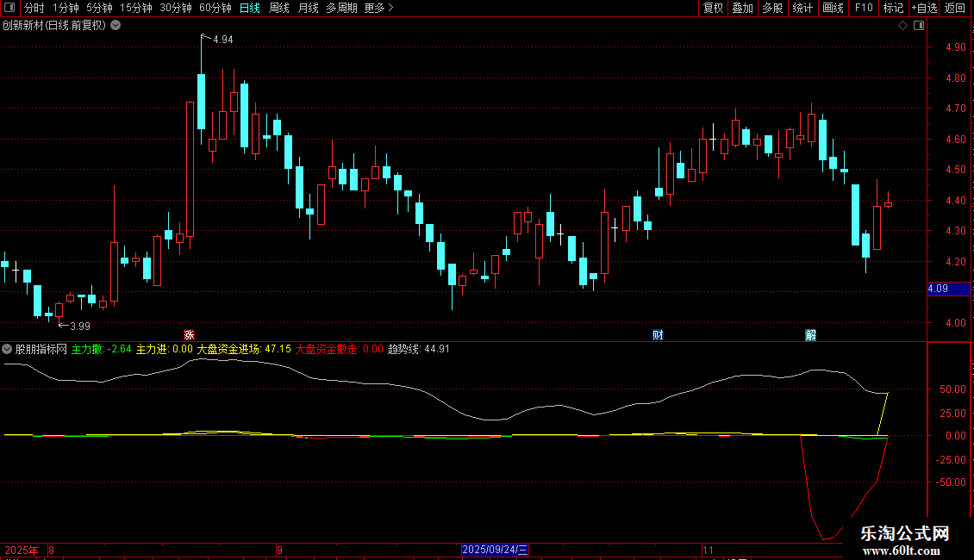
Task: Click the 主力撤: -2.64 indicator value
Action: pos(101,349)
